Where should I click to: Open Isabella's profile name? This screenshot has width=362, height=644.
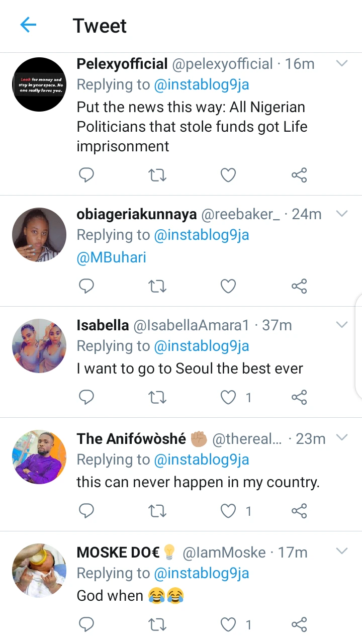(x=103, y=325)
